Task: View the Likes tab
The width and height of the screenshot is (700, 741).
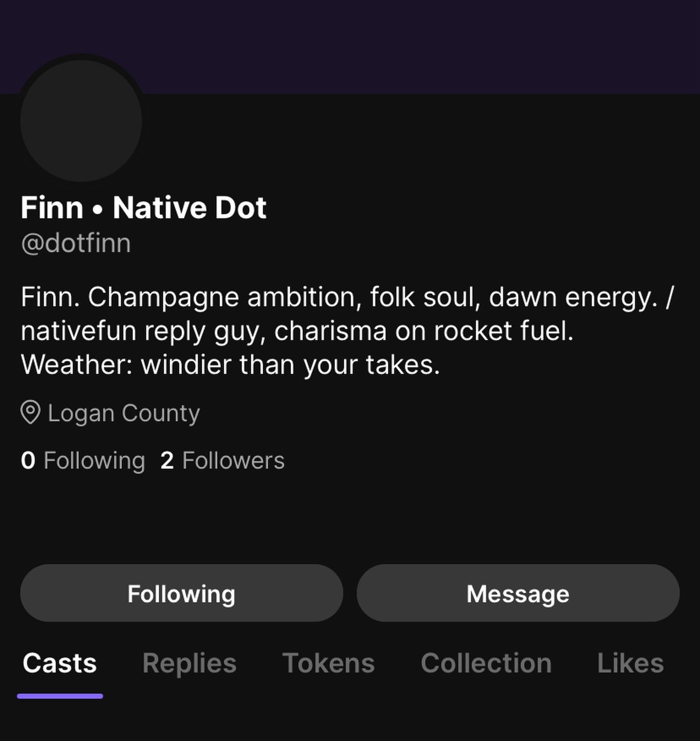Action: coord(630,664)
